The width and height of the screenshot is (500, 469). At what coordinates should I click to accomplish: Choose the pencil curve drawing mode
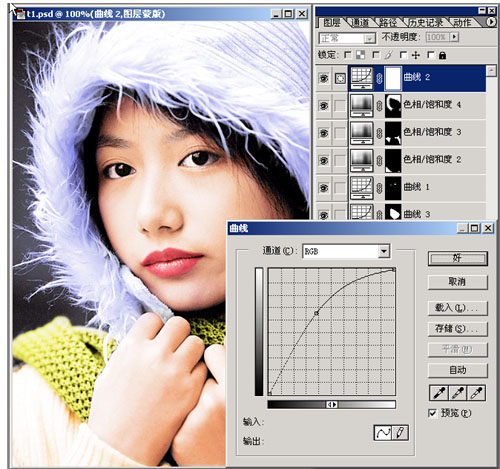click(x=399, y=433)
